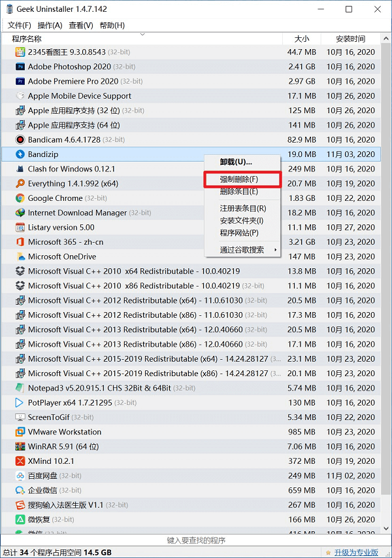Image resolution: width=392 pixels, height=558 pixels.
Task: Choose 卸载(U)... from the context menu
Action: (236, 162)
